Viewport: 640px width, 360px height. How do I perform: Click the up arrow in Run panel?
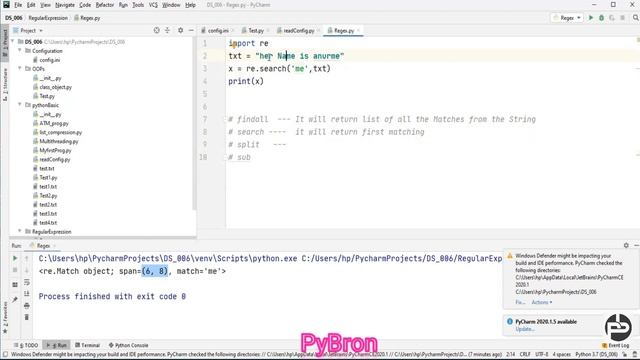[27, 258]
